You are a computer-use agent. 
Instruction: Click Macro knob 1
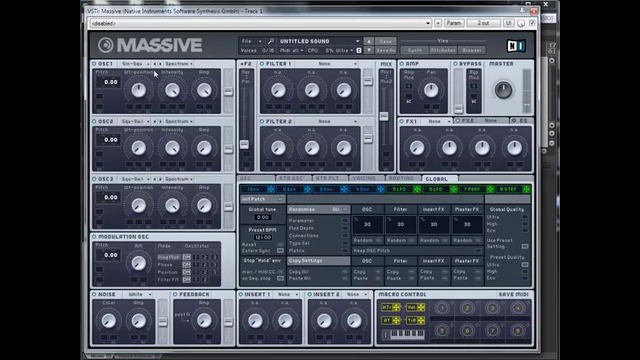point(442,308)
